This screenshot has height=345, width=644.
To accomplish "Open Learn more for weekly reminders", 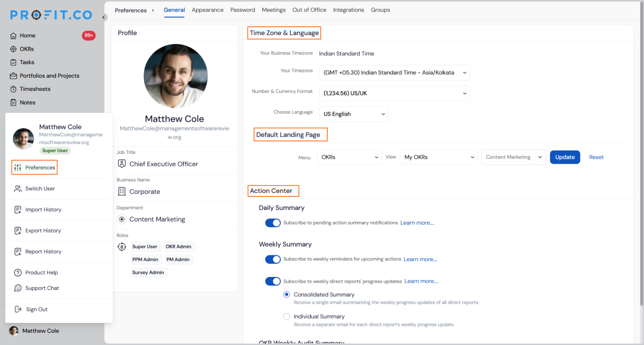I will (420, 259).
